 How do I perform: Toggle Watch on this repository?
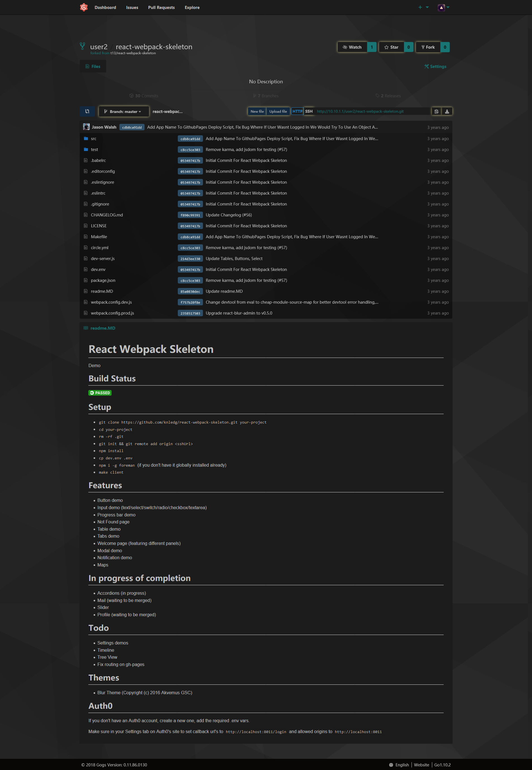click(x=352, y=47)
